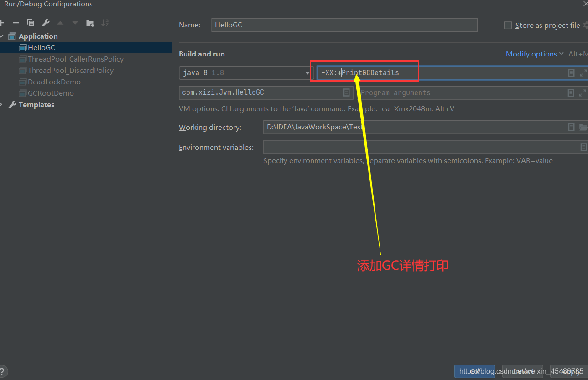Copy the selected configuration
588x380 pixels.
click(31, 23)
